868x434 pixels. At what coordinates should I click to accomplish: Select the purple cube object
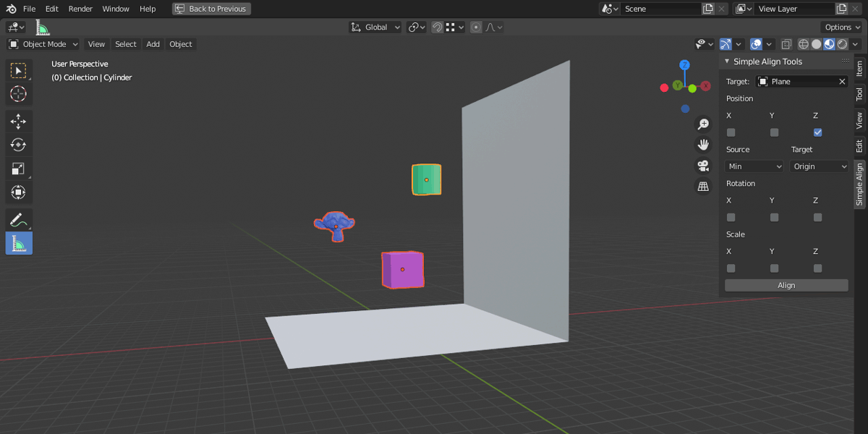click(x=402, y=269)
